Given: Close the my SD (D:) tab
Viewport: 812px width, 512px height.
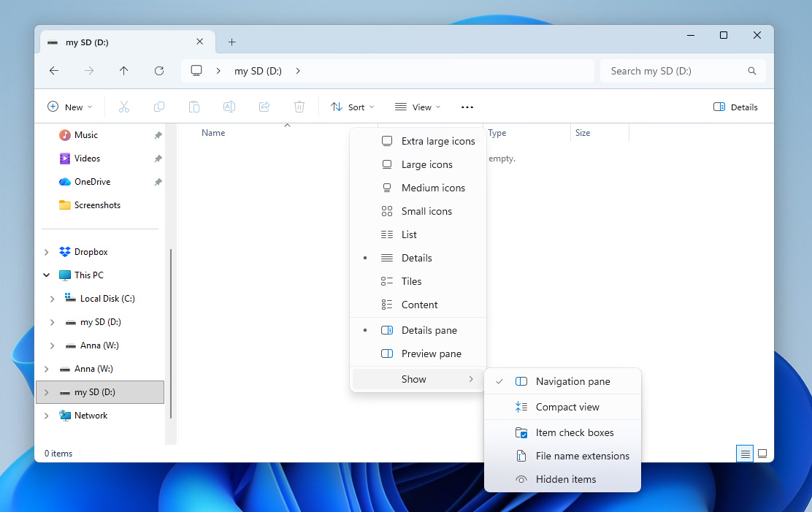Looking at the screenshot, I should coord(200,42).
